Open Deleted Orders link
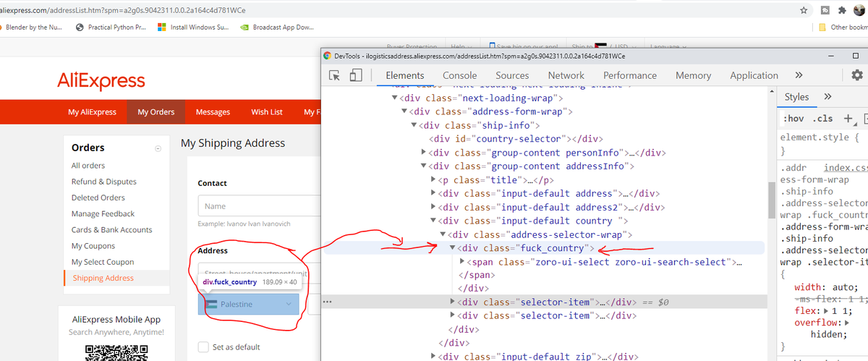 [x=98, y=198]
